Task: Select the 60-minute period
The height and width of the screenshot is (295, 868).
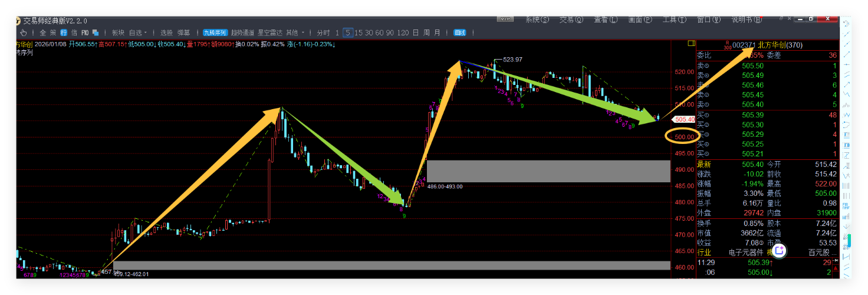Action: (x=379, y=32)
